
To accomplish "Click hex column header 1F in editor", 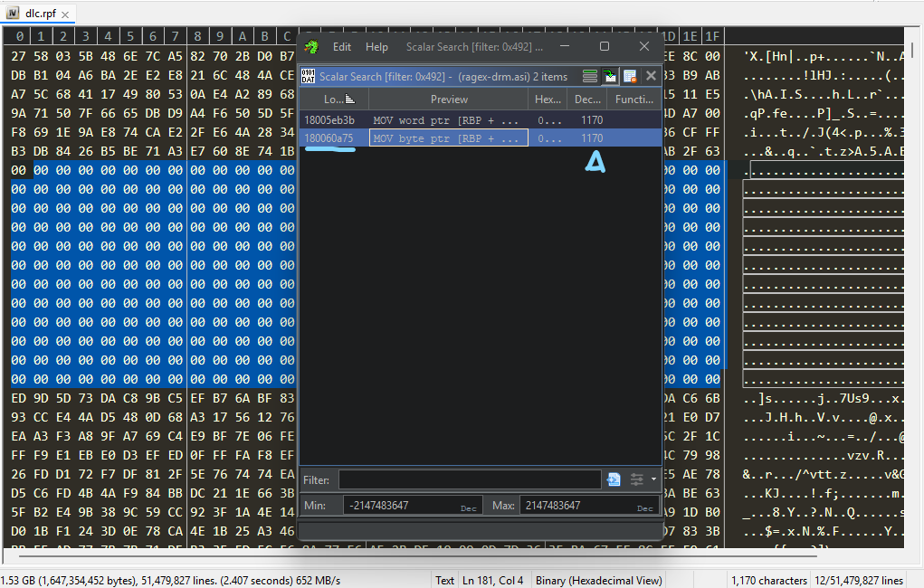I will pos(712,36).
